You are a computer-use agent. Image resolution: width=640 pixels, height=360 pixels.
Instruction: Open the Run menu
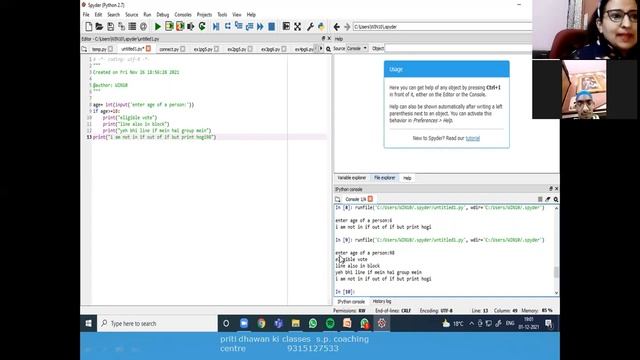[x=147, y=15]
